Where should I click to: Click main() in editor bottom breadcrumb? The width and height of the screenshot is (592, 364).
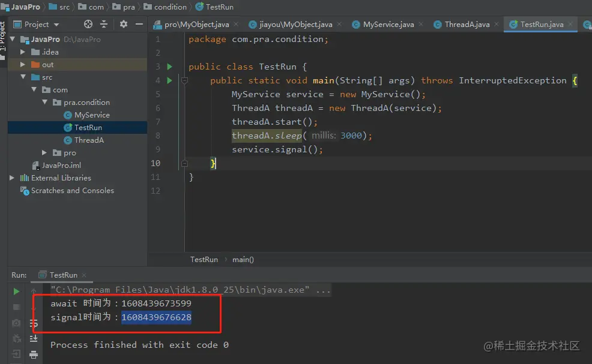click(243, 260)
